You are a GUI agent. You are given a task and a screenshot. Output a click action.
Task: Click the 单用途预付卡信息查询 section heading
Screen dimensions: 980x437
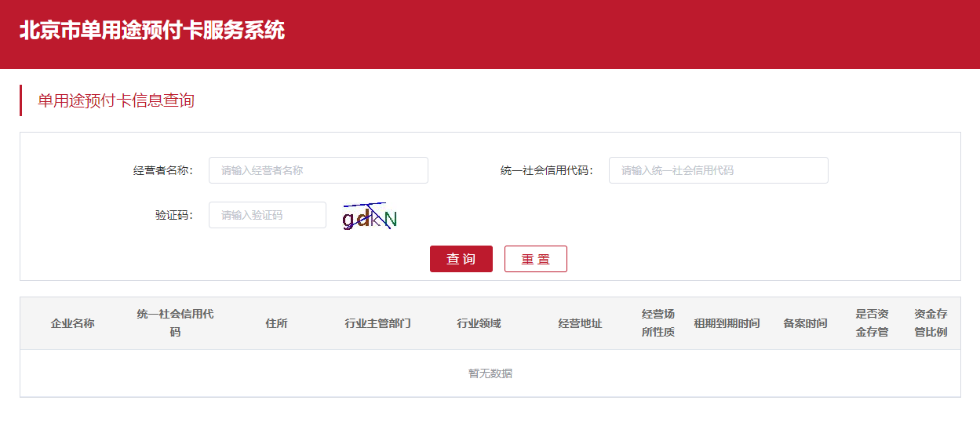click(x=116, y=100)
